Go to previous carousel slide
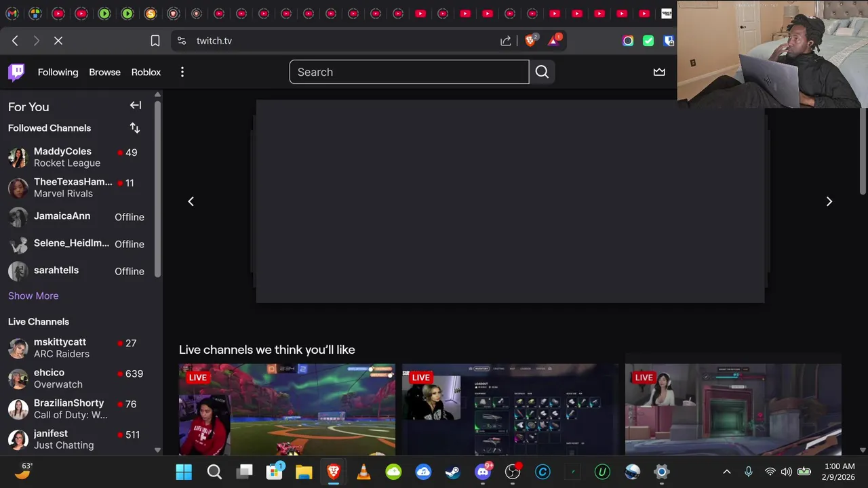Image resolution: width=868 pixels, height=488 pixels. point(191,201)
